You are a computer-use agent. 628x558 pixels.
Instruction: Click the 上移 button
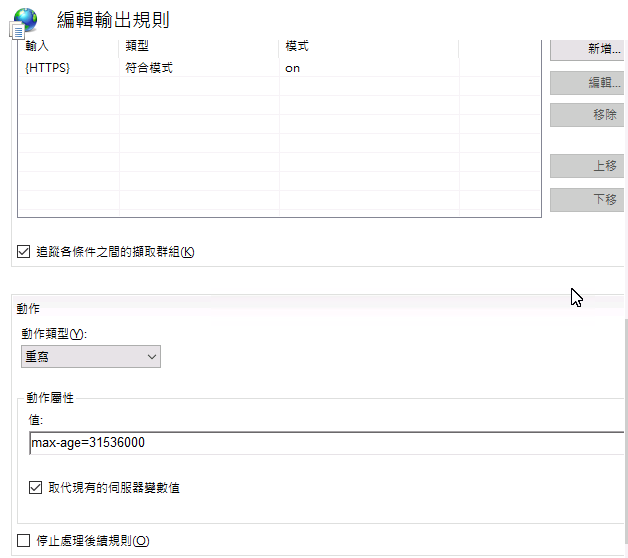coord(587,166)
